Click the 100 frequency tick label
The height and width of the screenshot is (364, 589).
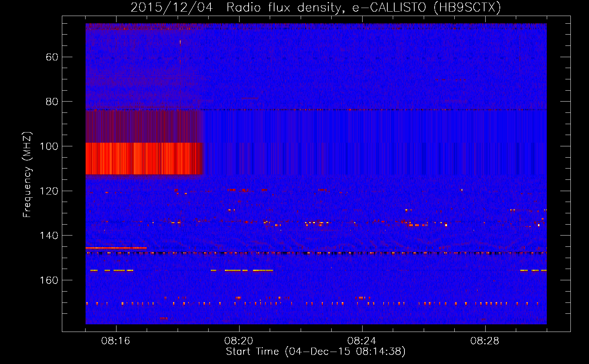(x=49, y=146)
